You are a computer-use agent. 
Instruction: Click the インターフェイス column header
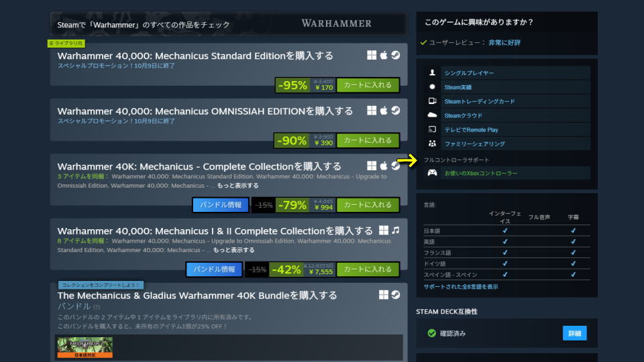pyautogui.click(x=504, y=217)
